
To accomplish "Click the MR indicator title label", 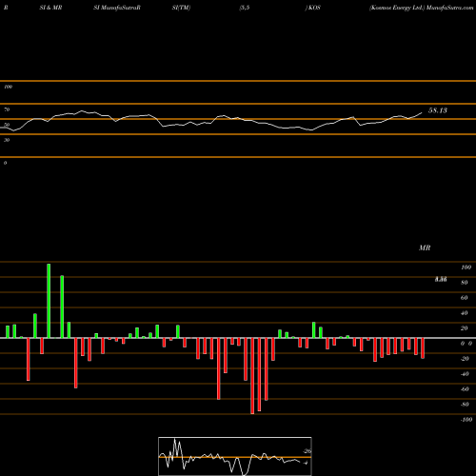I will coord(425,248).
